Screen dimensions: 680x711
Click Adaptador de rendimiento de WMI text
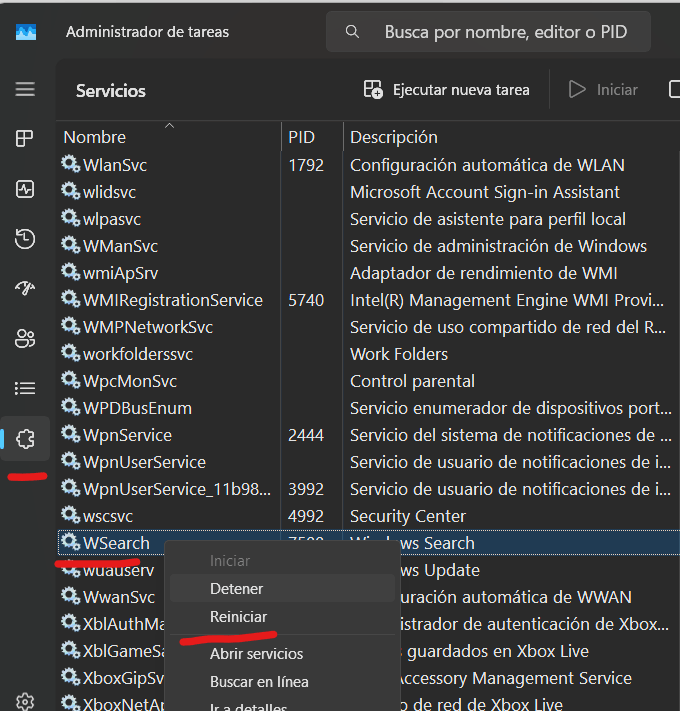(483, 273)
